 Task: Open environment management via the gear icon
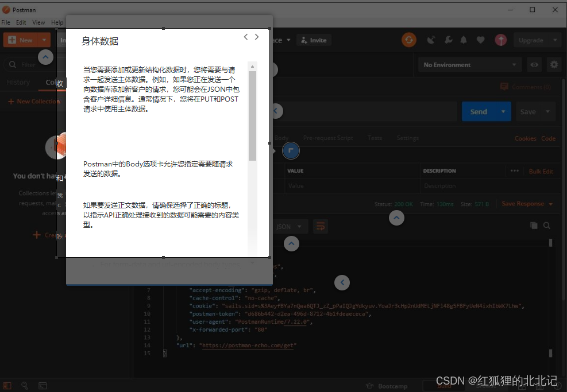553,64
